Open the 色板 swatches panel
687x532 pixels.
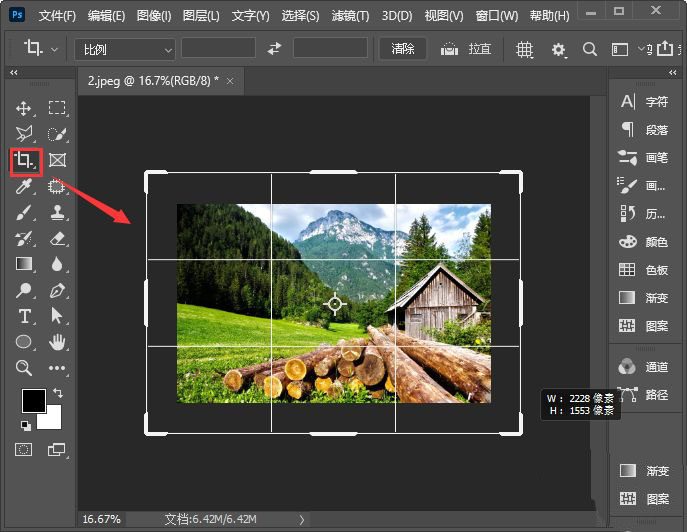click(644, 270)
